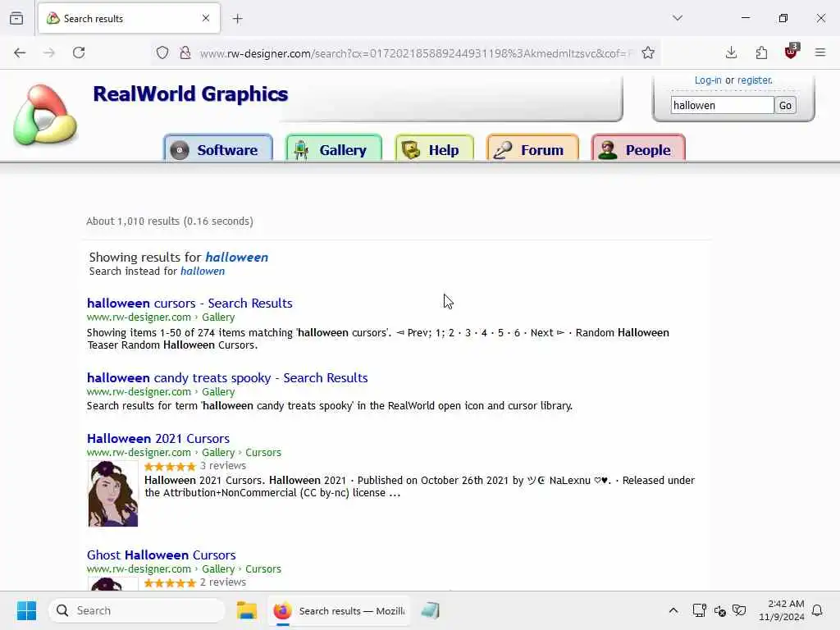Screen dimensions: 840x630
Task: Open 'halloween candy treats spooky' result
Action: tap(227, 377)
